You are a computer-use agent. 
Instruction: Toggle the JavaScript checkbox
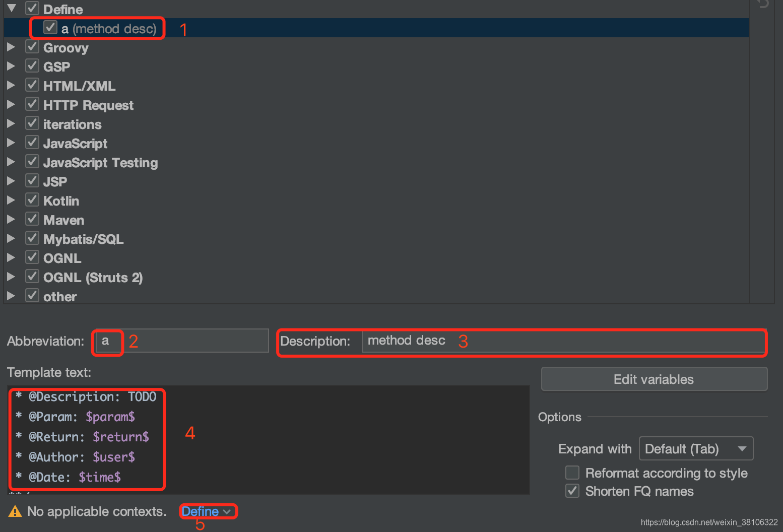point(32,143)
